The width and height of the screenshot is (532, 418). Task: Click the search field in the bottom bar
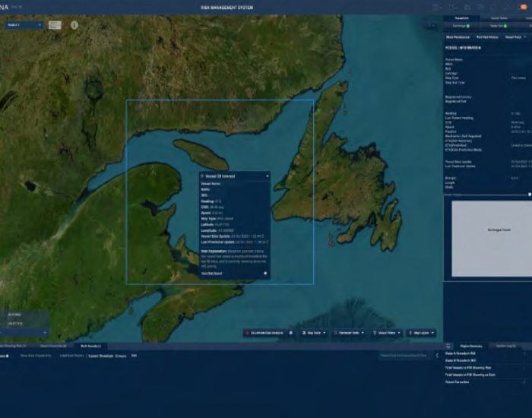pyautogui.click(x=404, y=355)
